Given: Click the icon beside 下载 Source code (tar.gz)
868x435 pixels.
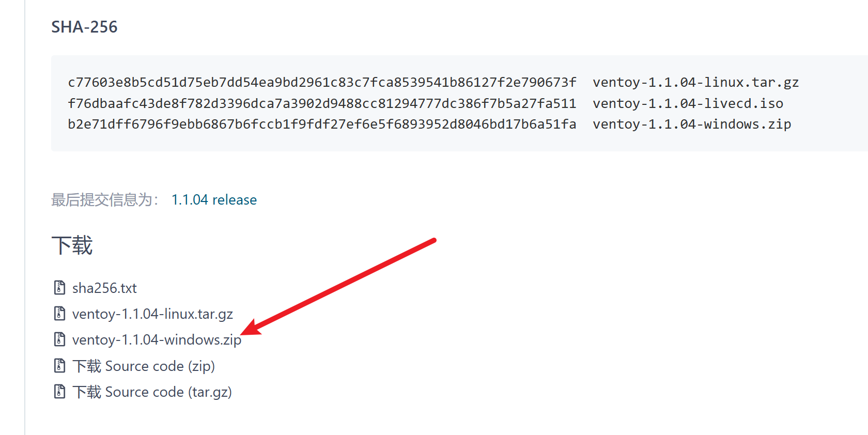Looking at the screenshot, I should point(59,391).
